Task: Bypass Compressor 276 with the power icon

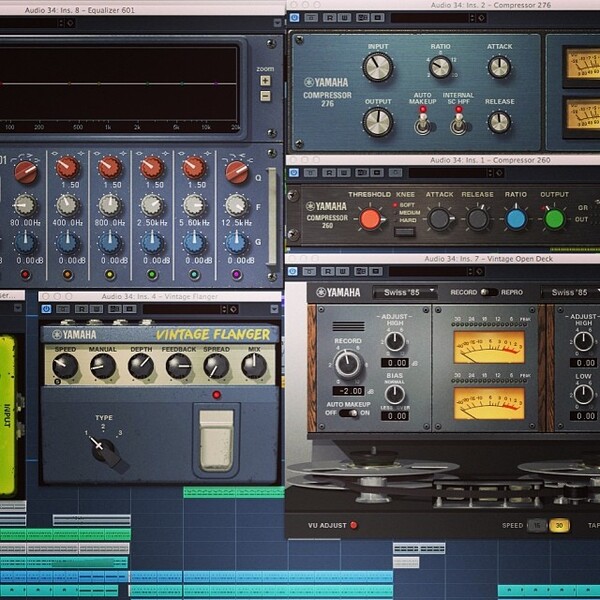Action: click(x=294, y=18)
